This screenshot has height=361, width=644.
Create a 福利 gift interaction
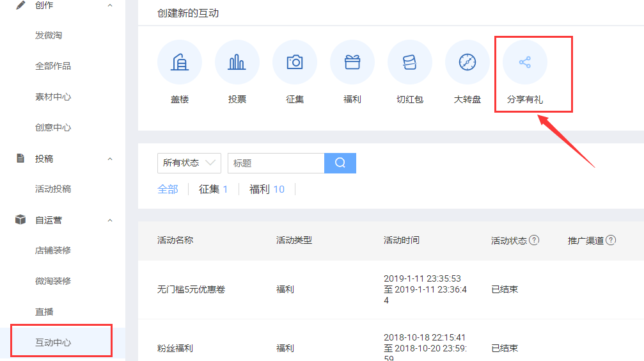pos(352,62)
